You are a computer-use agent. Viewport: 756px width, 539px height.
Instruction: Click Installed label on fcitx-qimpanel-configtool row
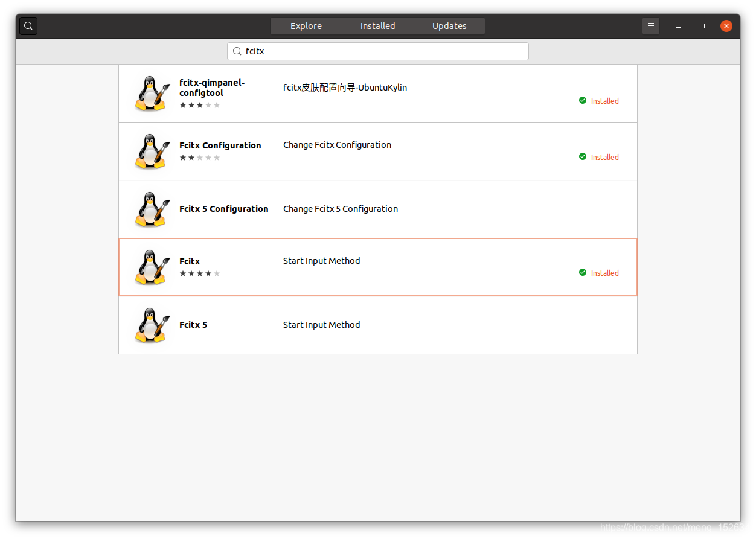click(x=605, y=101)
